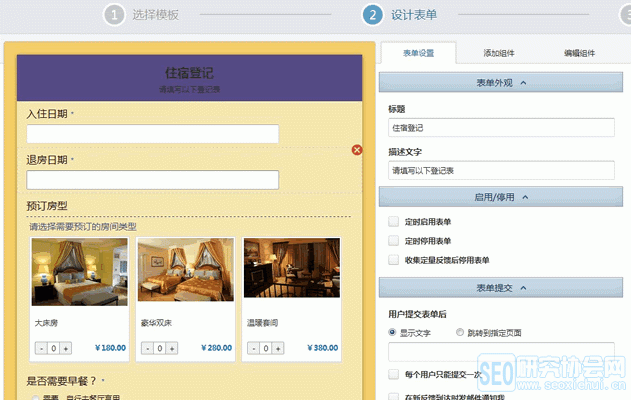Viewport: 631px width, 400px height.
Task: Click the 入住日期 input field
Action: pos(153,134)
